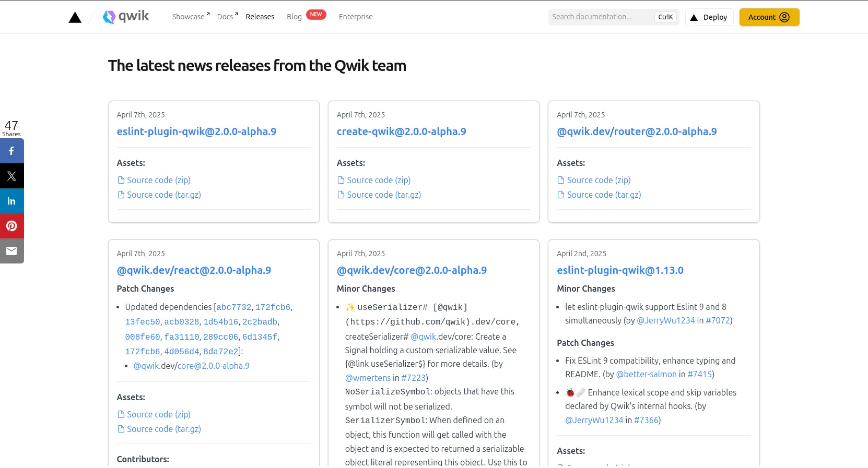Click the April 2nd, 2025 date
Viewport: 868px width, 468px height.
tap(581, 254)
